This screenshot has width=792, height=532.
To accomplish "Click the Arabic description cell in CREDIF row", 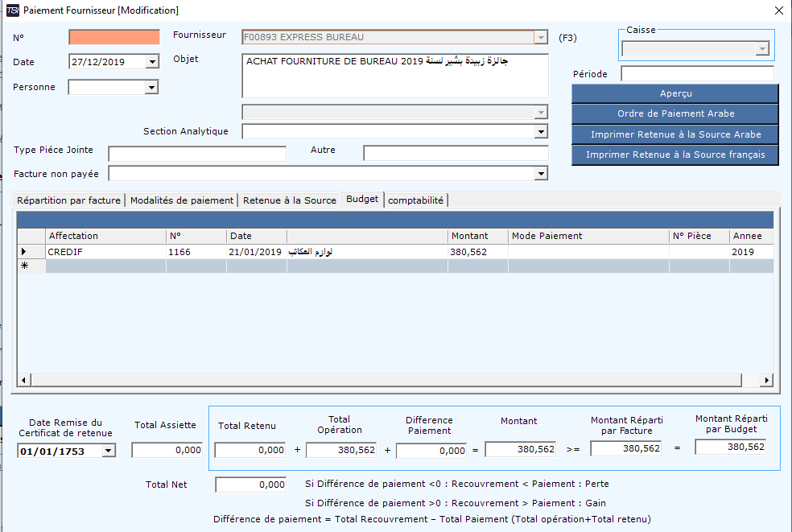I will coord(367,252).
